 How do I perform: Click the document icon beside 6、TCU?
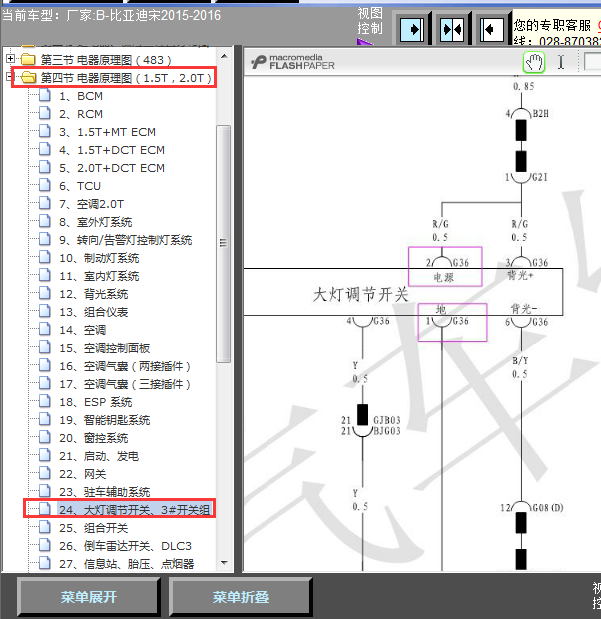[x=45, y=185]
